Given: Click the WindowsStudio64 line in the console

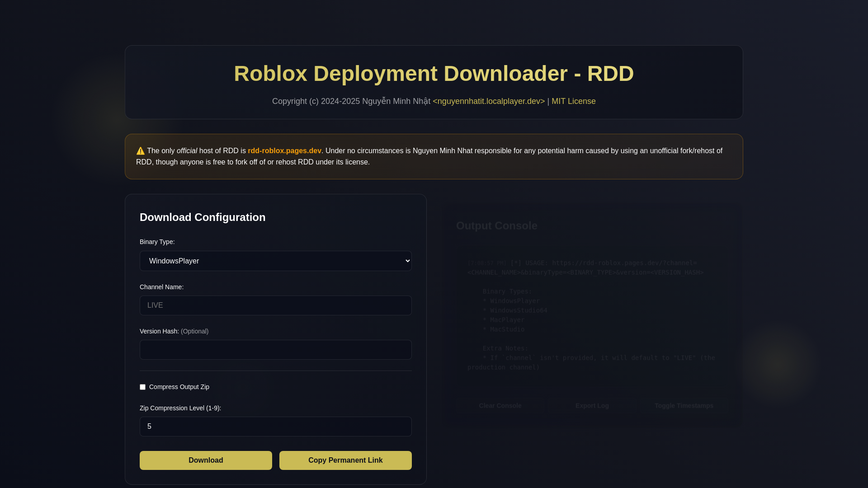Looking at the screenshot, I should pyautogui.click(x=515, y=310).
